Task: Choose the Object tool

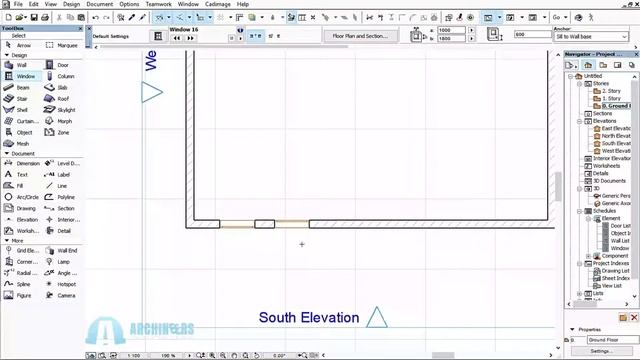Action: pyautogui.click(x=19, y=133)
